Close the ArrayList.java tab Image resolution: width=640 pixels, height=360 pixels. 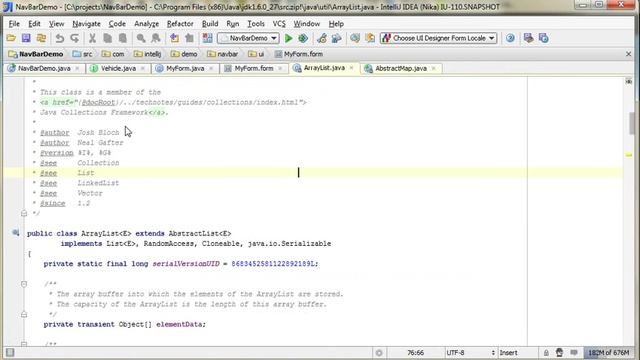point(351,68)
